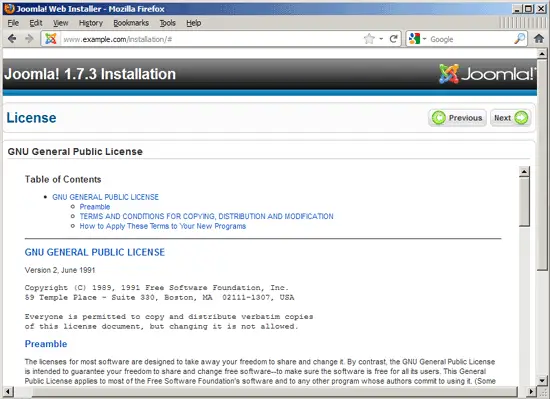Reload the page with refresh icon
This screenshot has width=550, height=399.
[394, 39]
